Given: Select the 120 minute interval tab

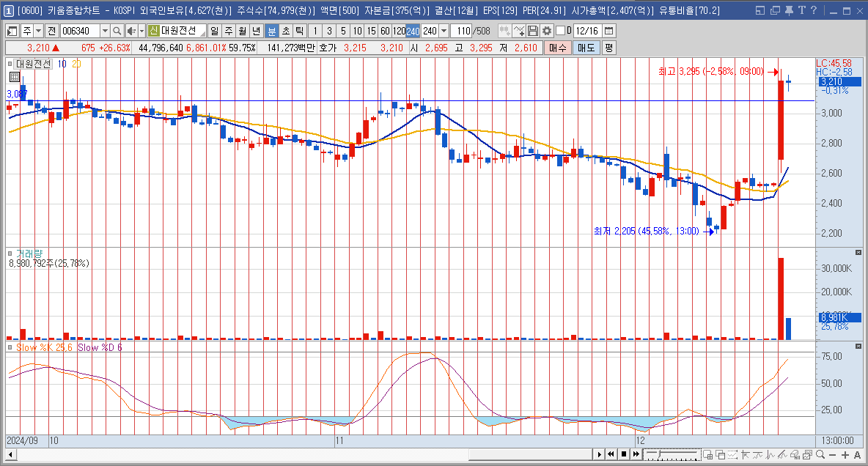Looking at the screenshot, I should pyautogui.click(x=399, y=31).
